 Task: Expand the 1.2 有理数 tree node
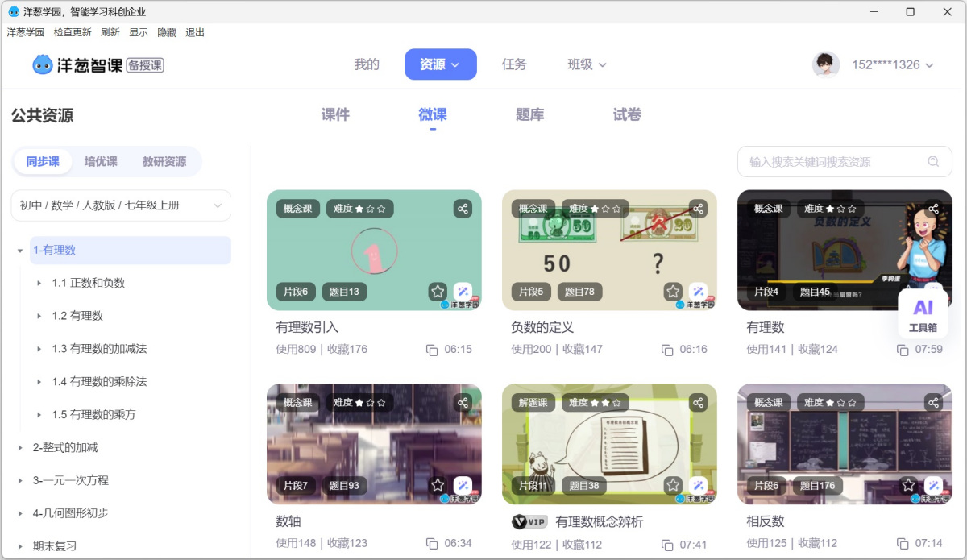pyautogui.click(x=39, y=315)
